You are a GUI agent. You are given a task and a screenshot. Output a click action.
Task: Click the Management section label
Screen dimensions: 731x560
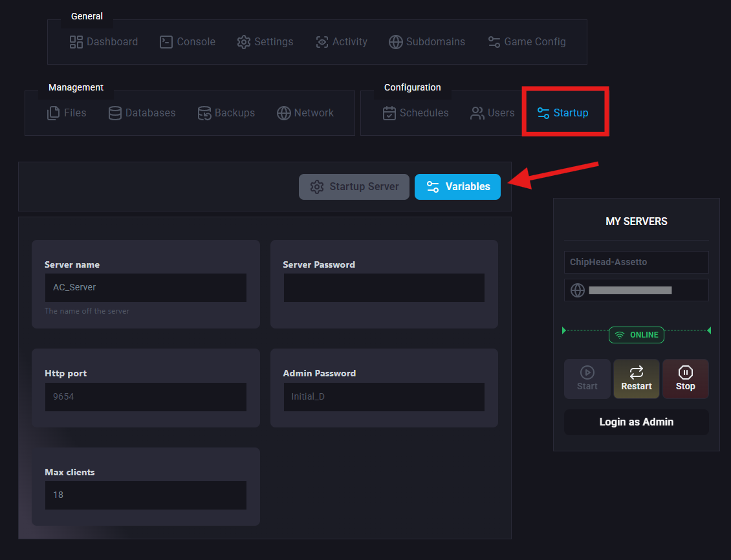(76, 87)
